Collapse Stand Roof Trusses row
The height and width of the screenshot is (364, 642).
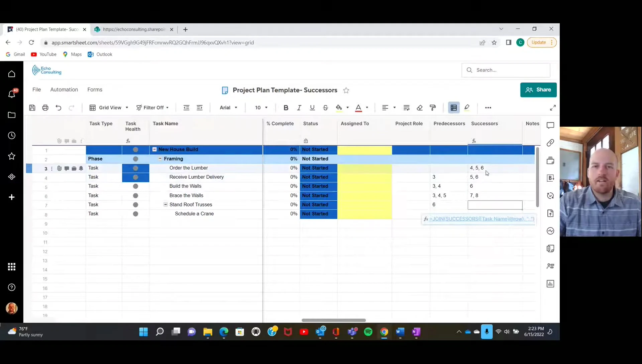[x=165, y=204]
